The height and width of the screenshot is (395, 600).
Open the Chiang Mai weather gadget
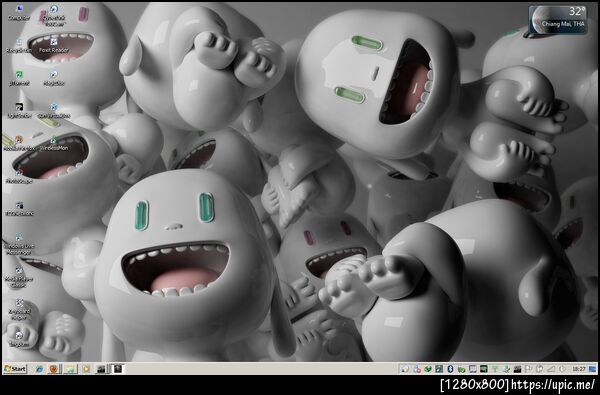(558, 20)
